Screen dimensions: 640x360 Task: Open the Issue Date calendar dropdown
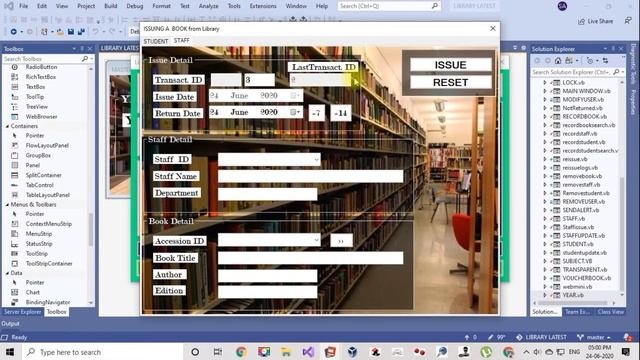[295, 96]
